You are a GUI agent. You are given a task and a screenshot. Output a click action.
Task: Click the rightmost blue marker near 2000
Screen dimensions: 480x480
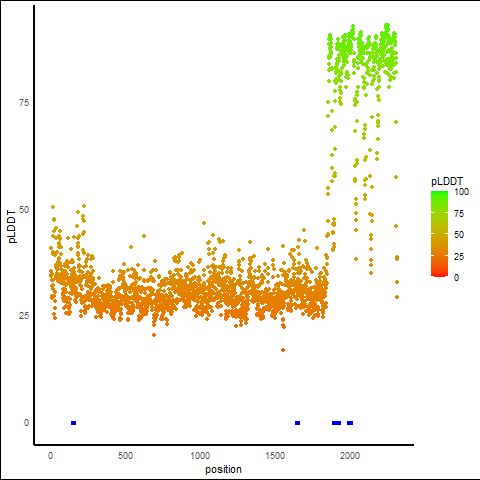tap(350, 423)
